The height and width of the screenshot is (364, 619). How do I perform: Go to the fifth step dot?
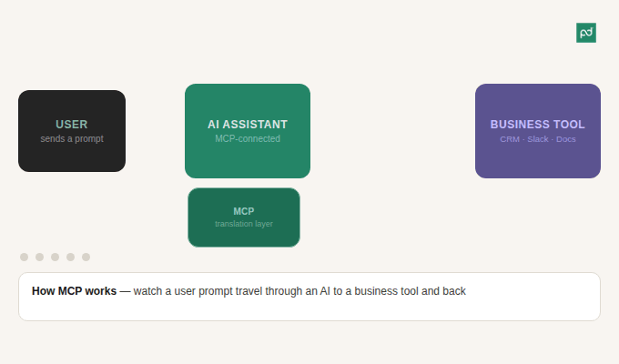click(86, 257)
